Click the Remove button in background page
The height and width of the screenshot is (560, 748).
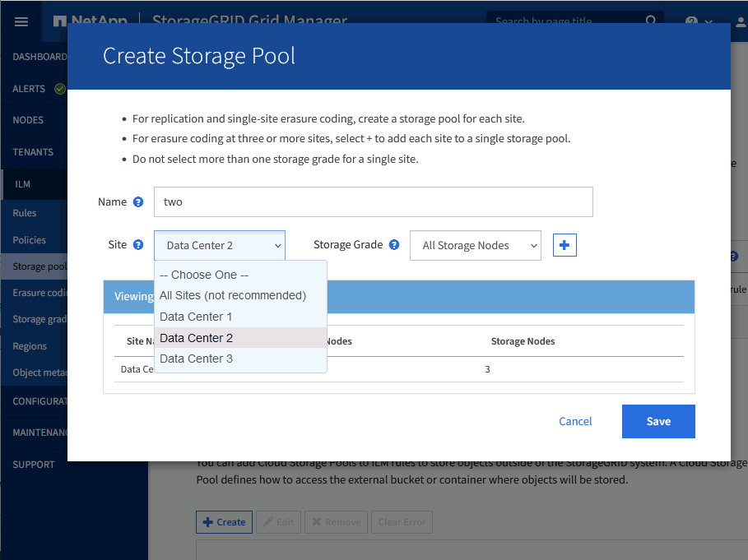[337, 522]
